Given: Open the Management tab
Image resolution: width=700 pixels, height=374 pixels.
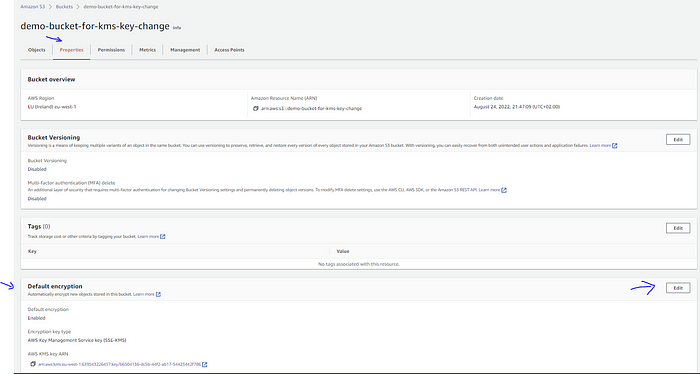Looking at the screenshot, I should (x=185, y=50).
